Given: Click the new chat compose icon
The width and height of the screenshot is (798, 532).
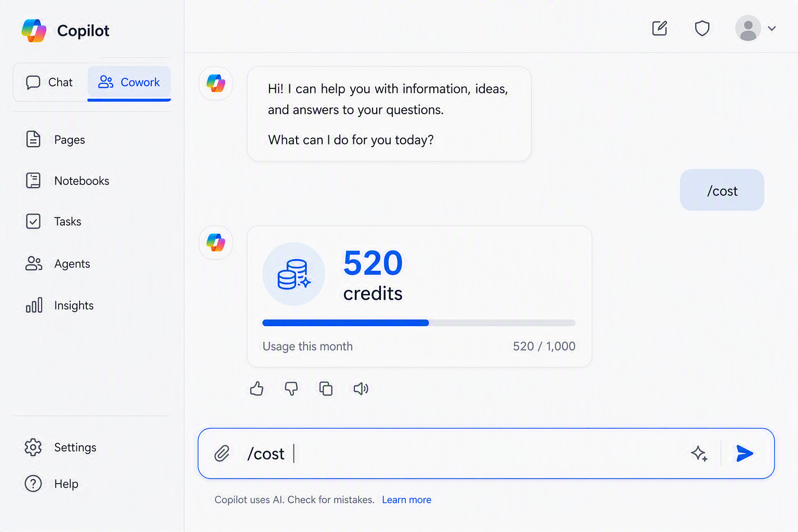Looking at the screenshot, I should click(x=660, y=28).
